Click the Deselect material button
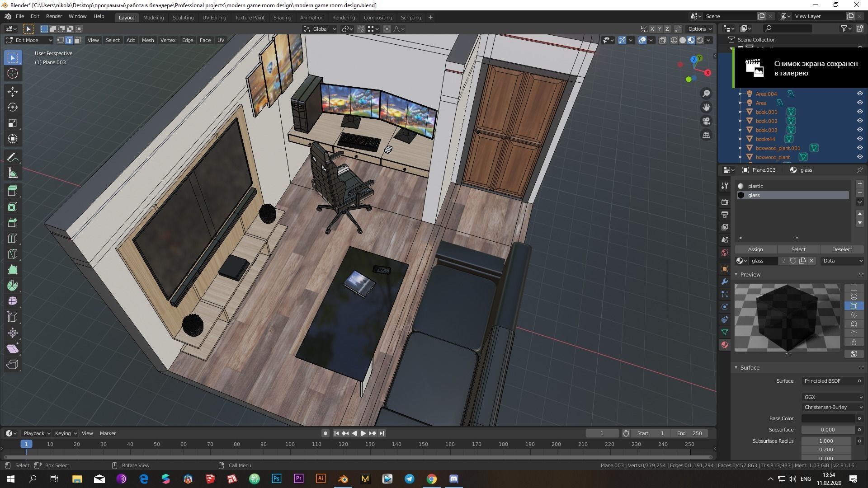Image resolution: width=868 pixels, height=488 pixels. pos(842,249)
